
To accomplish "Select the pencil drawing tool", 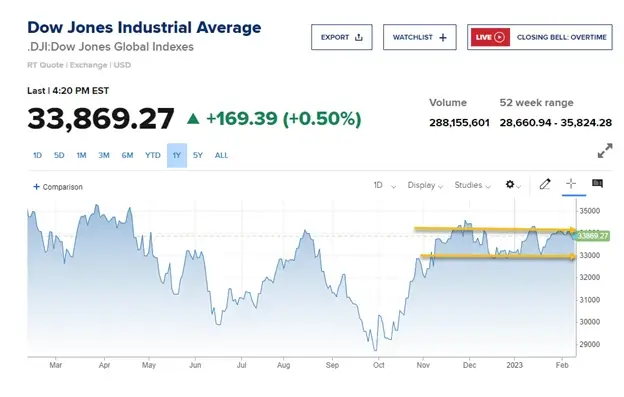I will pyautogui.click(x=545, y=184).
